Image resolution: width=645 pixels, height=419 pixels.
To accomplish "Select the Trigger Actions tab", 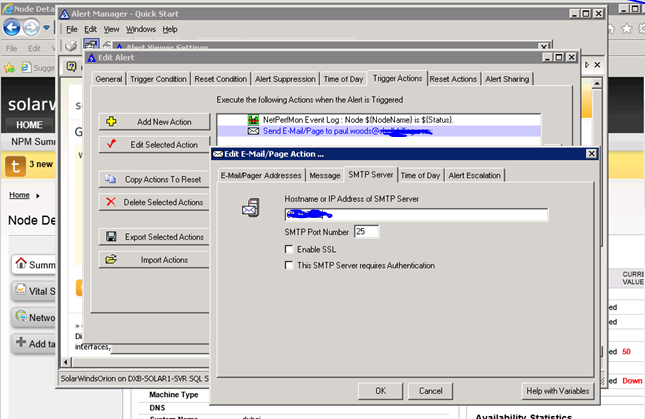I will point(397,78).
